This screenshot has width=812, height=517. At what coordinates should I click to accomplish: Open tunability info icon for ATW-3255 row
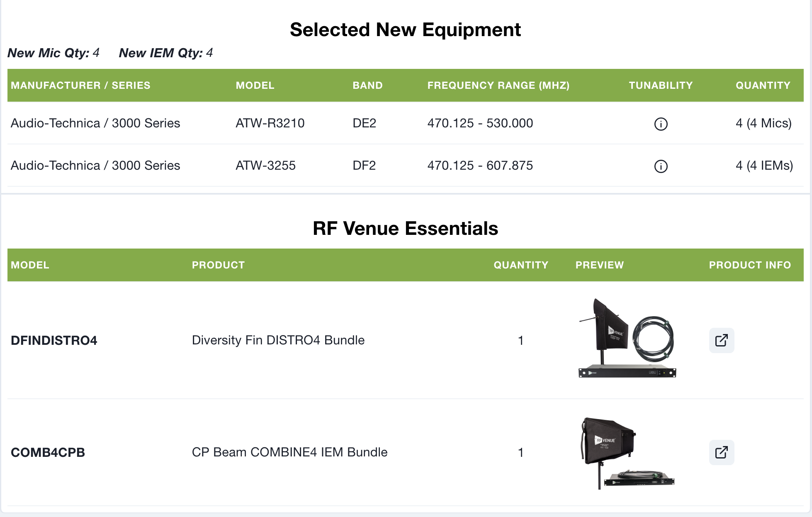[x=661, y=166]
